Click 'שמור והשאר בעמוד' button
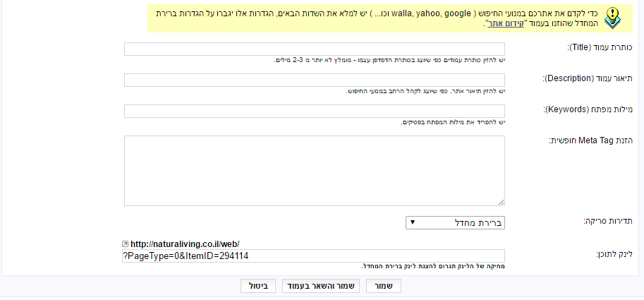Image resolution: width=644 pixels, height=300 pixels. [321, 287]
